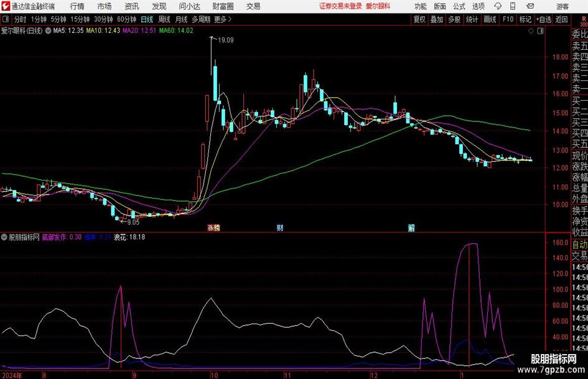Click the 解 marker on chart
The height and width of the screenshot is (379, 588).
(x=411, y=228)
